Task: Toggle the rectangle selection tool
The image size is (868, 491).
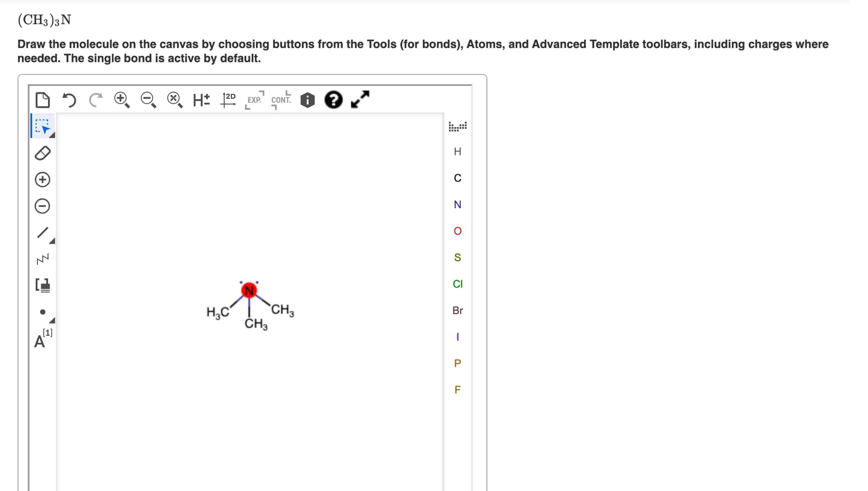Action: click(x=42, y=126)
